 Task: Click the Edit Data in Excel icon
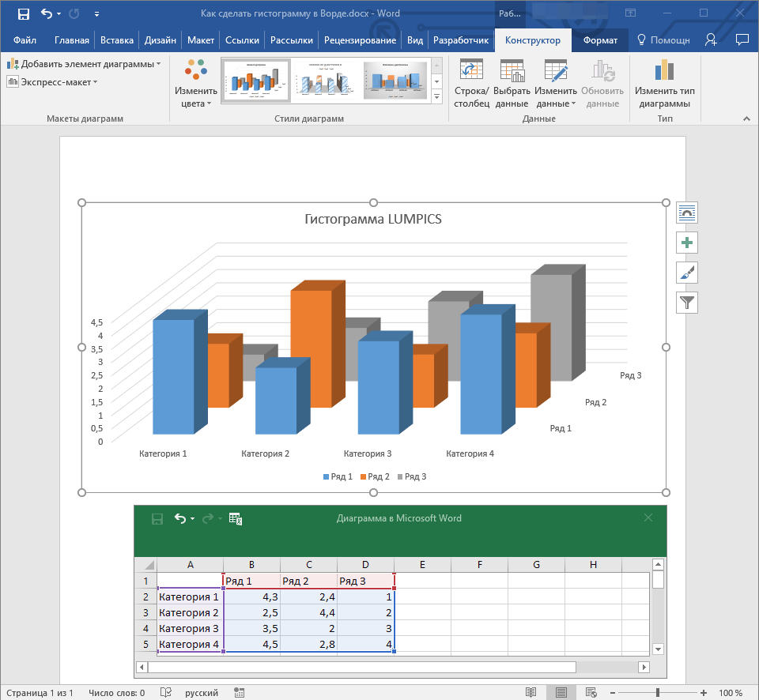(235, 518)
